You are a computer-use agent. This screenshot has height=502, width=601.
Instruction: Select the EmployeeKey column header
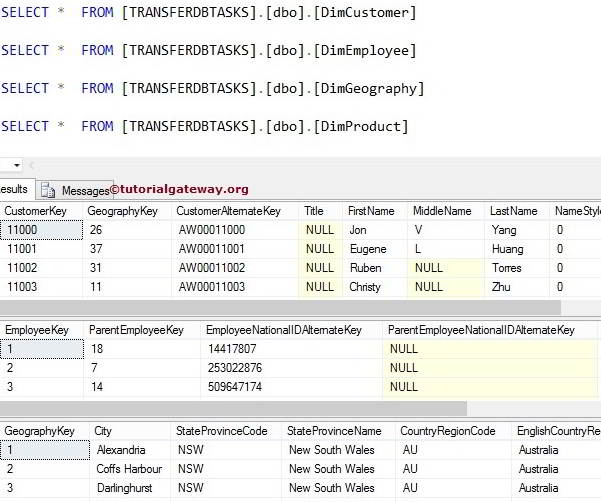(42, 330)
